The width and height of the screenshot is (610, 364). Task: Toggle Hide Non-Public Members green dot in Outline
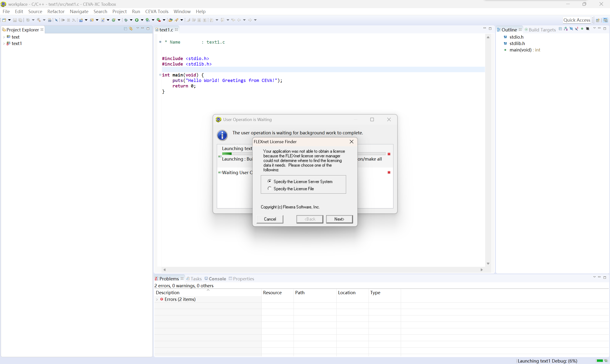pos(582,29)
